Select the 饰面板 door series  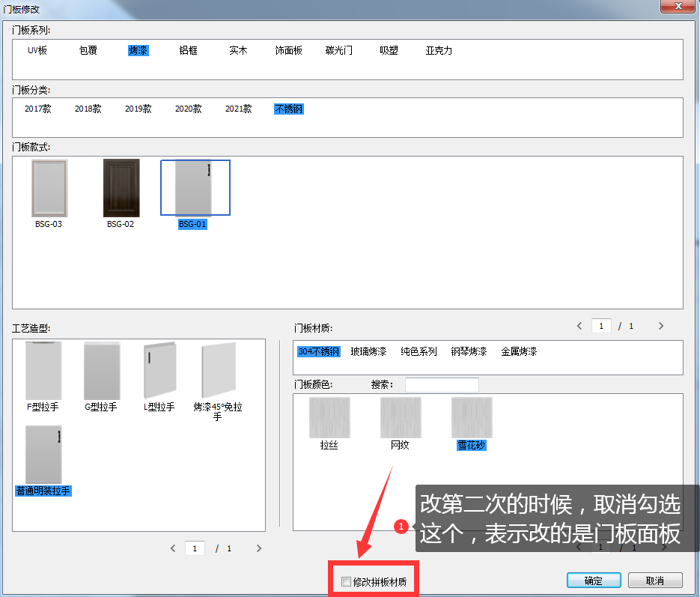point(288,50)
